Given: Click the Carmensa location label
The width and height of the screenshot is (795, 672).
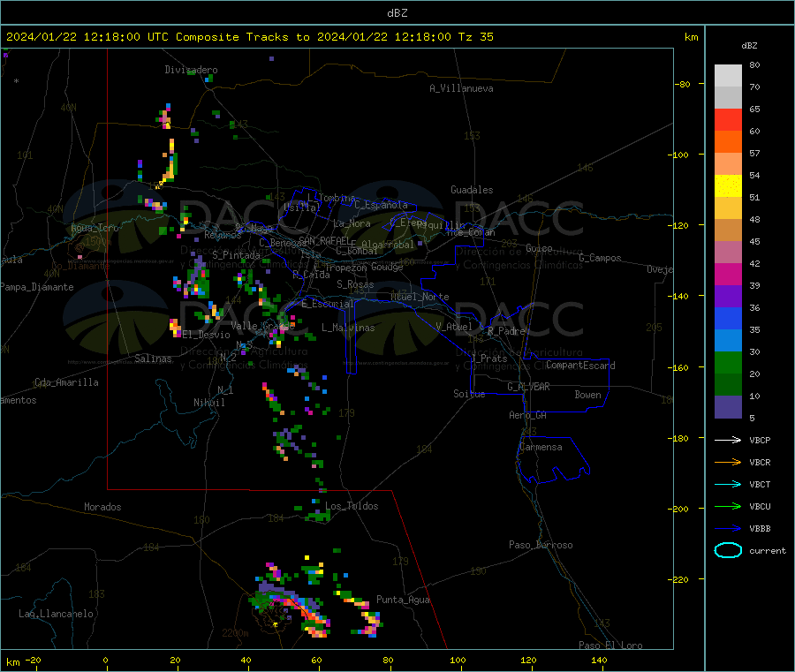Looking at the screenshot, I should point(541,447).
